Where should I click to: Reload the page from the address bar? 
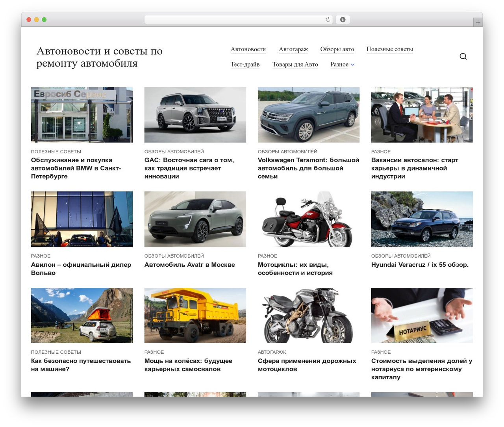click(x=328, y=20)
